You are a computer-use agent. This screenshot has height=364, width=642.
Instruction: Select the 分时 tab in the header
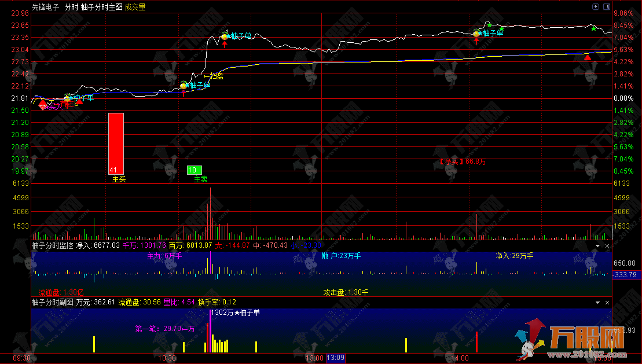(x=71, y=8)
